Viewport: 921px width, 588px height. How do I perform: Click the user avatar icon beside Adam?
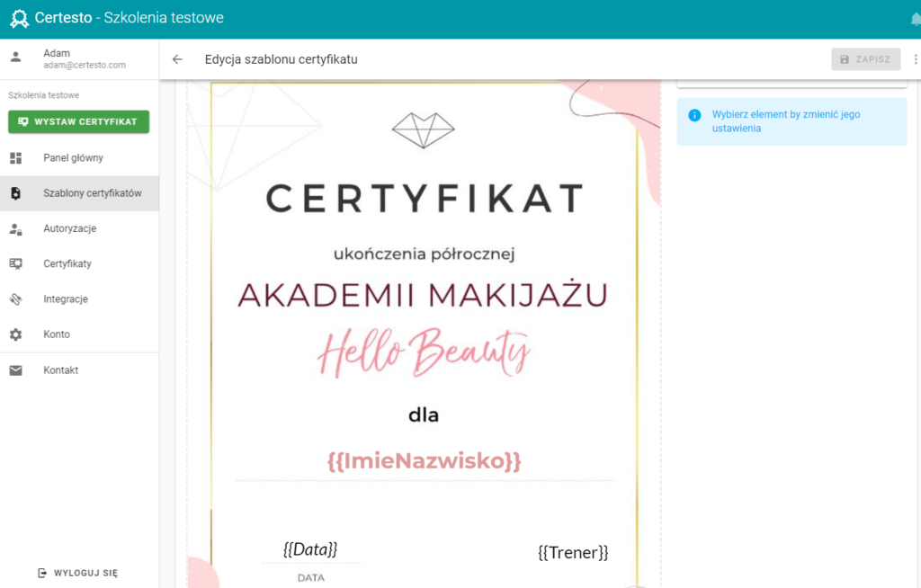(x=16, y=57)
